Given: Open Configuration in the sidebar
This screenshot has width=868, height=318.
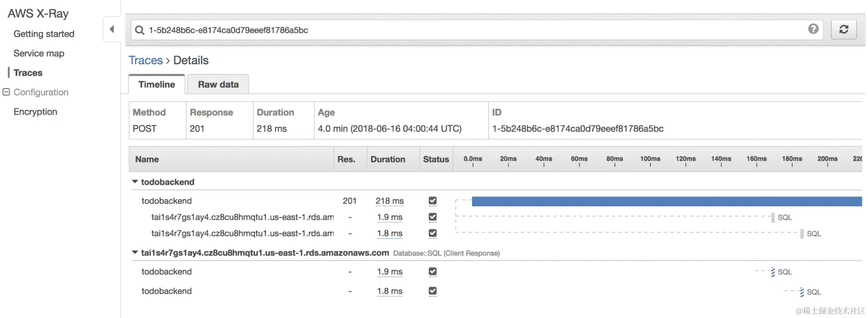Looking at the screenshot, I should (41, 92).
